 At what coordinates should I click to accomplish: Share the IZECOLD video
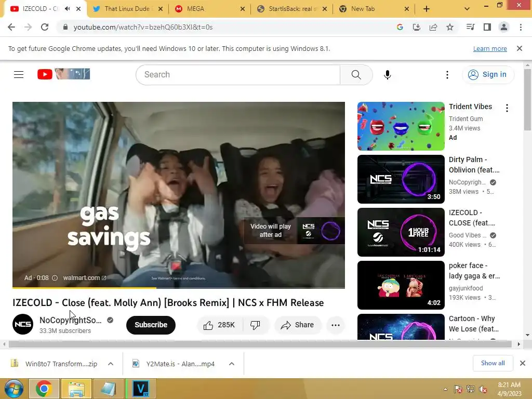point(297,325)
